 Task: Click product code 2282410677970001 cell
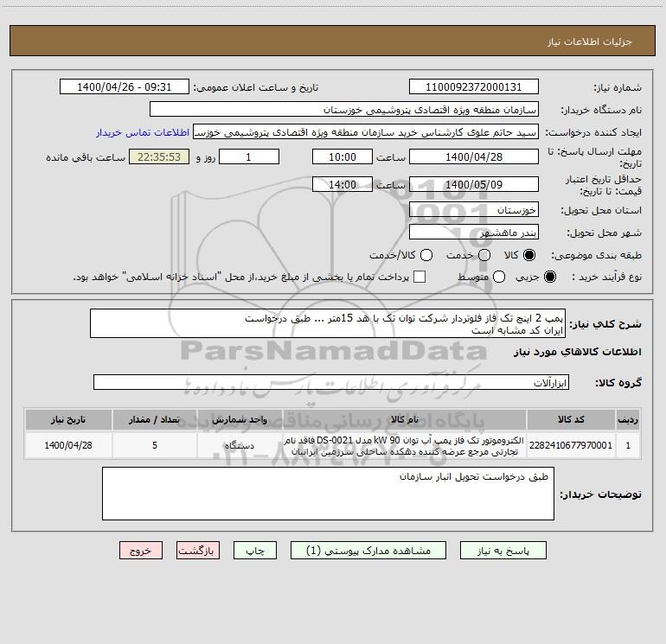coord(571,445)
